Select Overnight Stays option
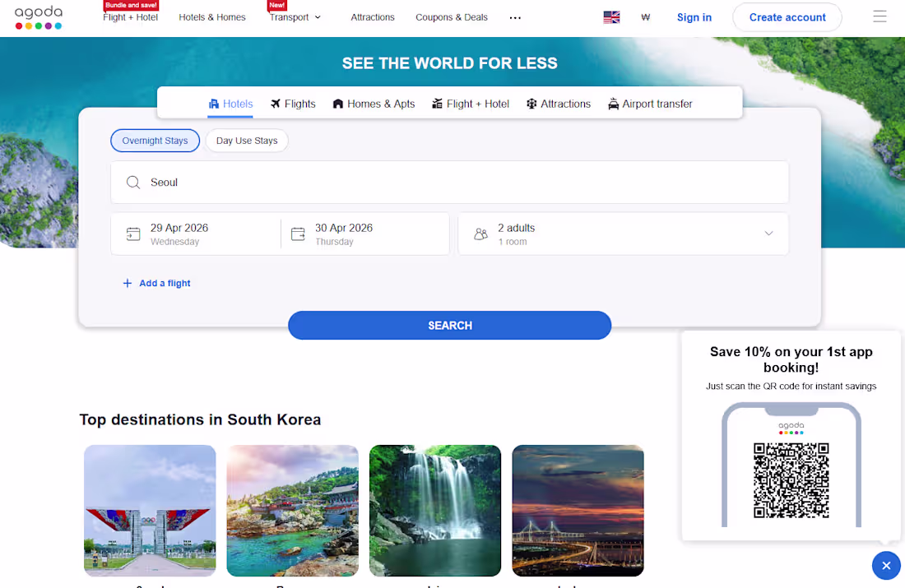 tap(155, 141)
